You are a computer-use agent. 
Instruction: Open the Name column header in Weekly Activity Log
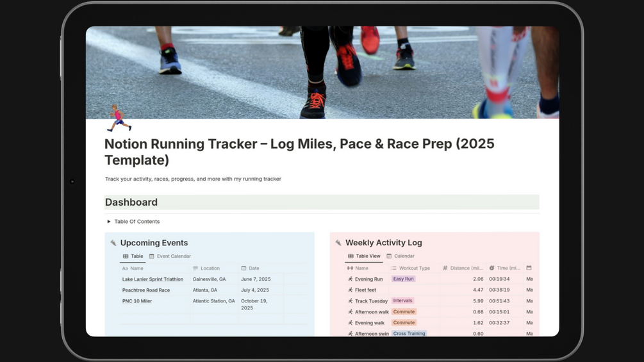(x=367, y=268)
